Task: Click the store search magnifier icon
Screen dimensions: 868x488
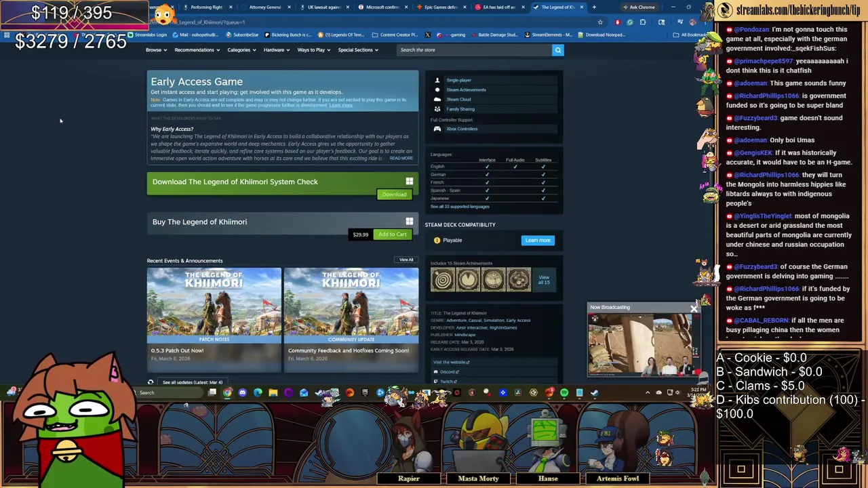Action: pos(557,49)
